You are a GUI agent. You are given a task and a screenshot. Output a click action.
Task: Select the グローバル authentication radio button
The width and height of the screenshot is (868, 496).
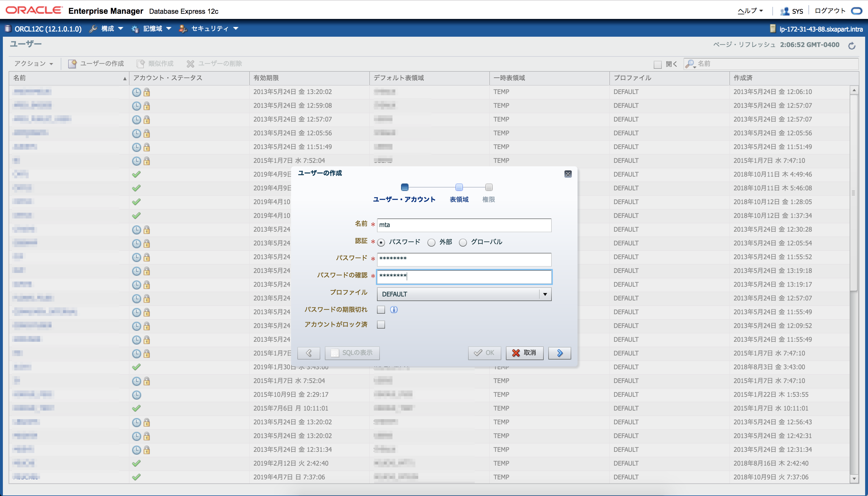pos(463,243)
